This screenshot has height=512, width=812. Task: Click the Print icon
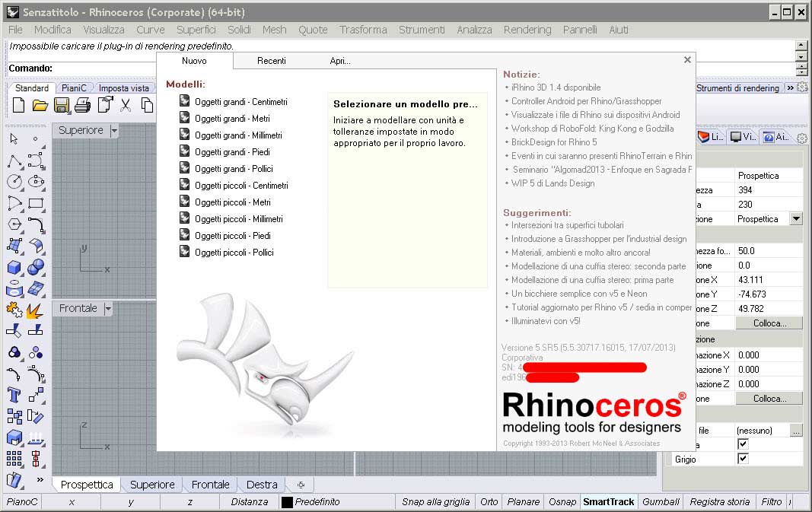tap(82, 106)
